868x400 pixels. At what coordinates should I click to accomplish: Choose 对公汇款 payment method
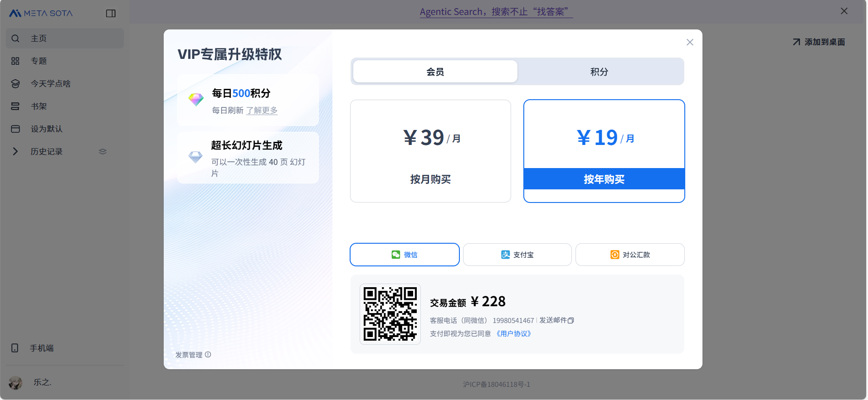[630, 255]
